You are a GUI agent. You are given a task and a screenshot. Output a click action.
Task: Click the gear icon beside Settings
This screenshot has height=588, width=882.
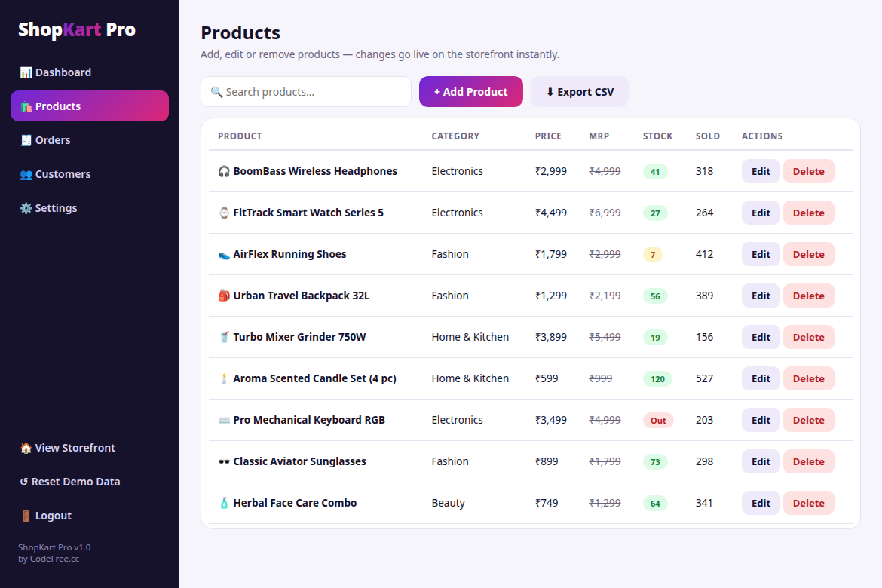point(26,208)
